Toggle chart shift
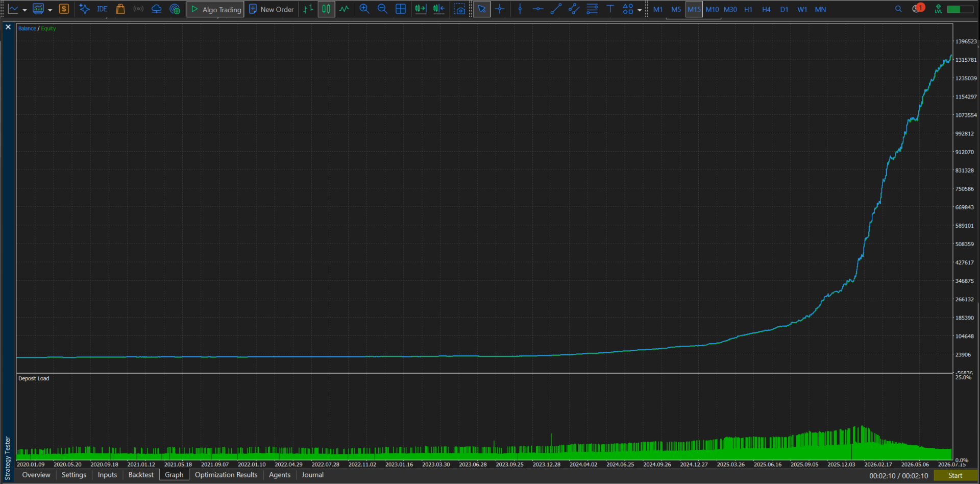980x484 pixels. click(x=439, y=9)
